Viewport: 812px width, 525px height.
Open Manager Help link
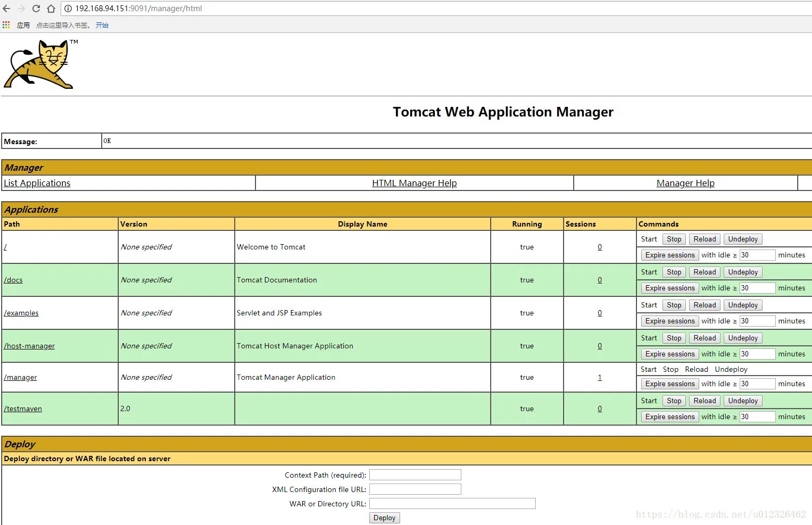685,183
